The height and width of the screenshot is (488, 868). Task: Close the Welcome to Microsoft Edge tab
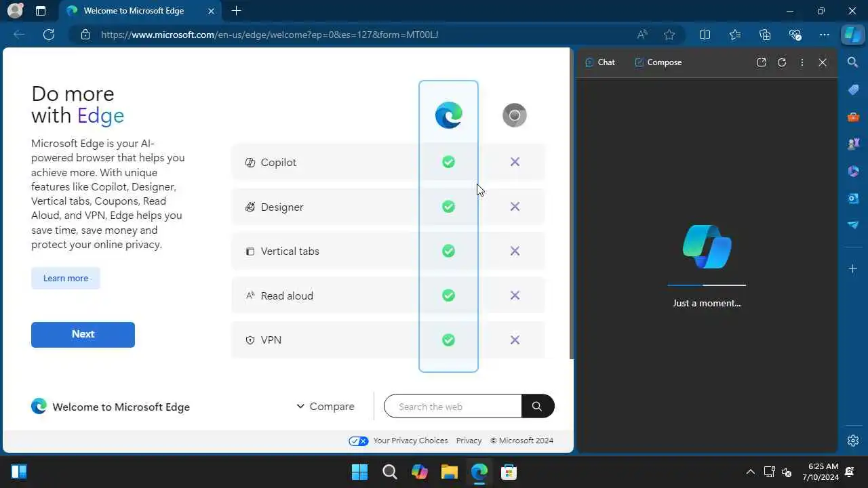212,11
